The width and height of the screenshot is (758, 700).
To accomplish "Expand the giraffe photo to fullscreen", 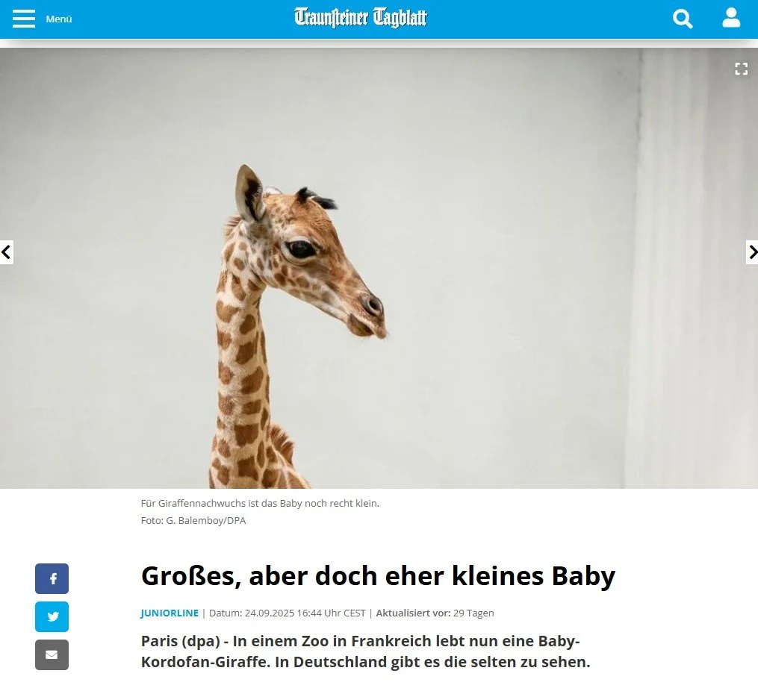I will (x=741, y=69).
